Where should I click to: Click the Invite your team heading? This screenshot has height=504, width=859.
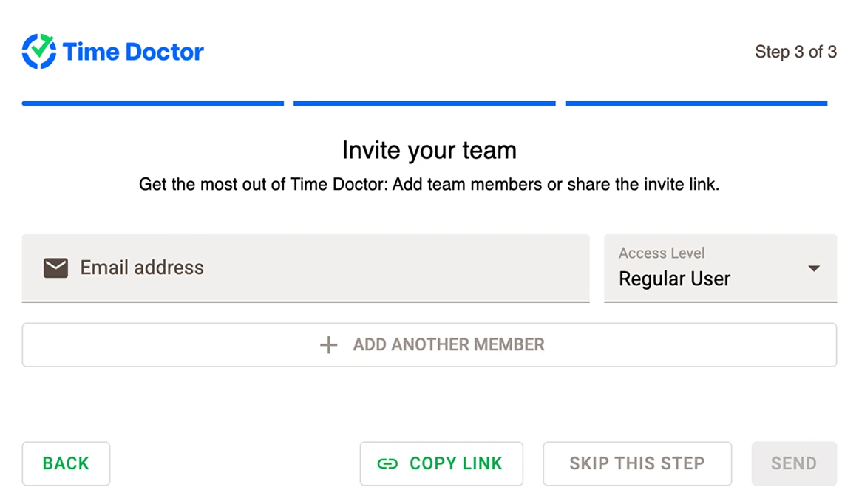coord(429,150)
